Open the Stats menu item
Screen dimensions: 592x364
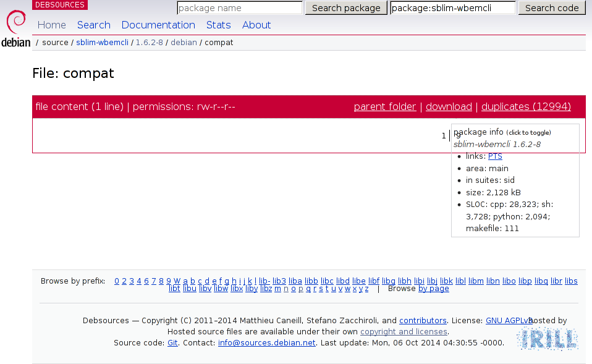[218, 25]
